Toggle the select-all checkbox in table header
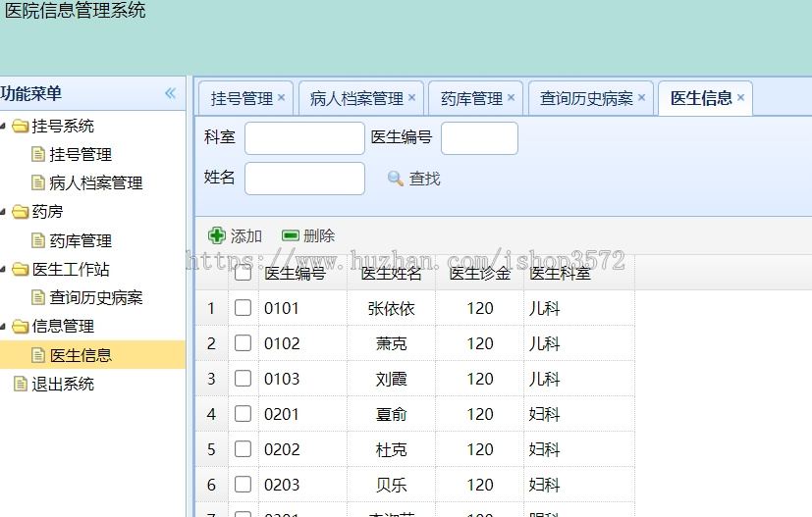This screenshot has width=812, height=517. click(x=243, y=272)
